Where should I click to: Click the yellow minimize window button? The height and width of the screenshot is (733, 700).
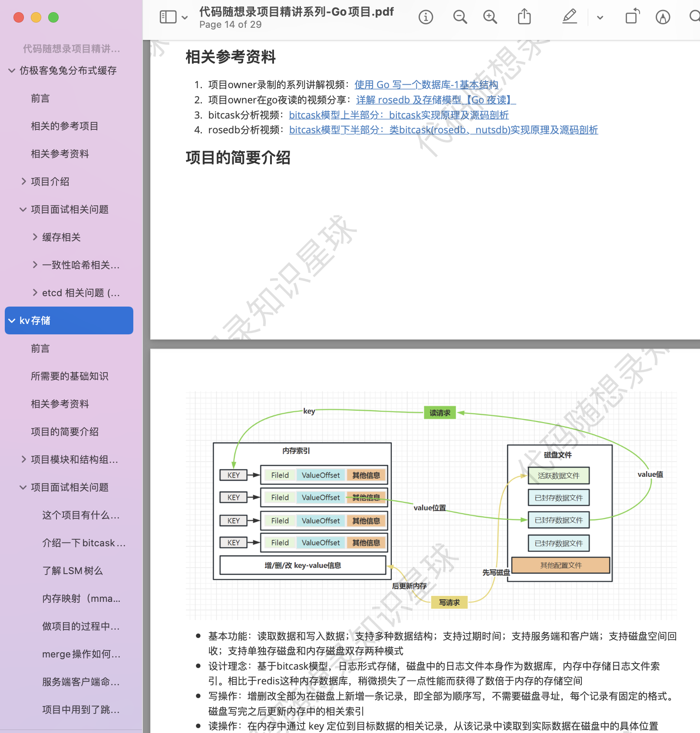[36, 17]
